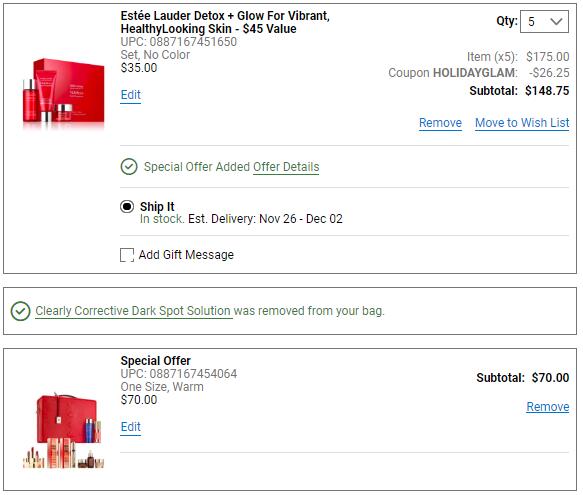
Task: Open the Qty dropdown showing 5
Action: 544,22
